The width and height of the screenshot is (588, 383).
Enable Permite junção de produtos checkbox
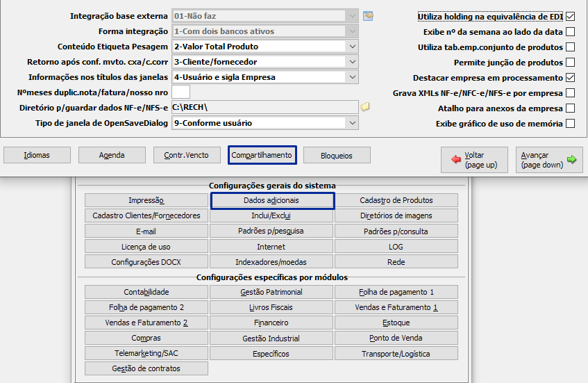click(571, 63)
